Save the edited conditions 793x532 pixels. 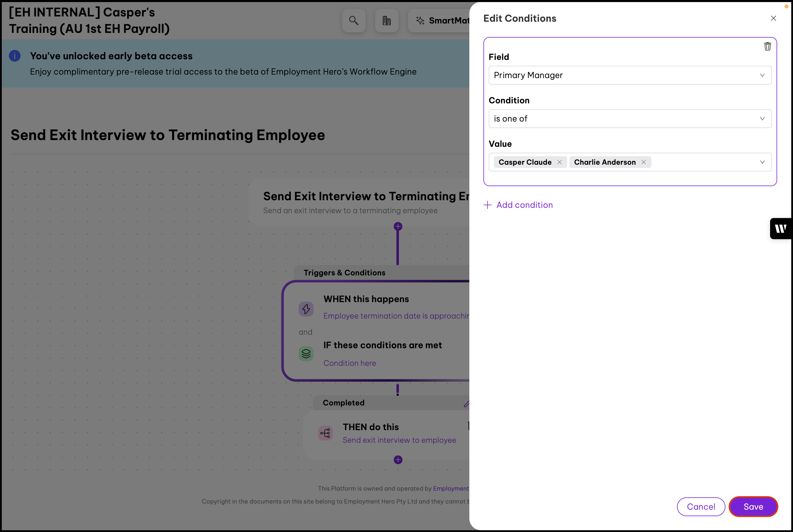point(753,506)
